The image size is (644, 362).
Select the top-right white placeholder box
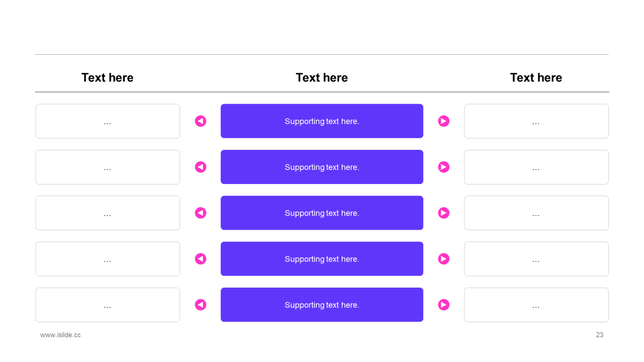[x=536, y=121]
